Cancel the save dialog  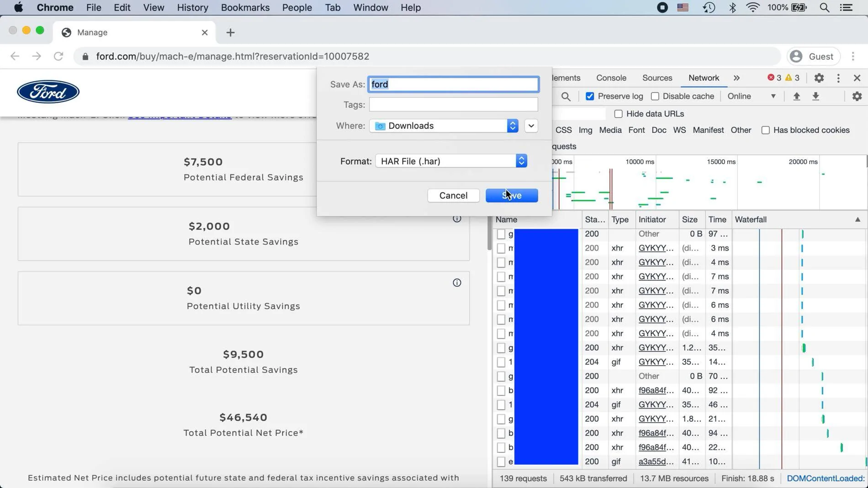click(x=453, y=195)
